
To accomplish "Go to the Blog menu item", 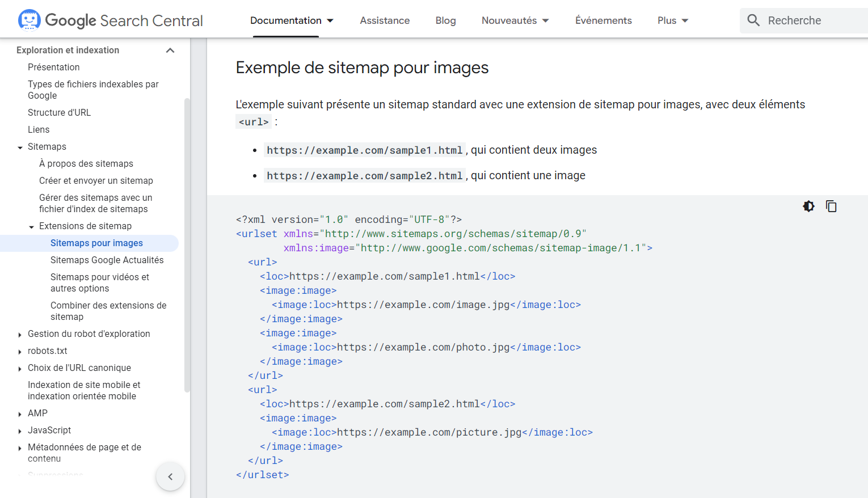I will coord(445,20).
